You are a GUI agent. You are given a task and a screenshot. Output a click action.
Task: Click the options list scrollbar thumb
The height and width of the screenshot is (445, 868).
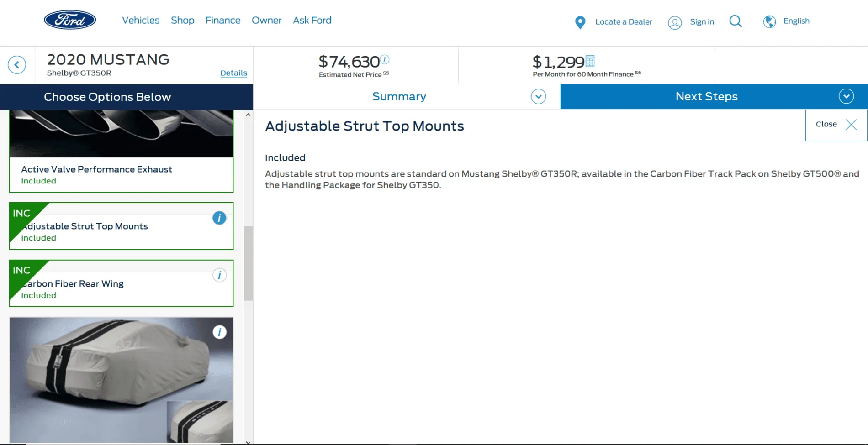pyautogui.click(x=249, y=263)
